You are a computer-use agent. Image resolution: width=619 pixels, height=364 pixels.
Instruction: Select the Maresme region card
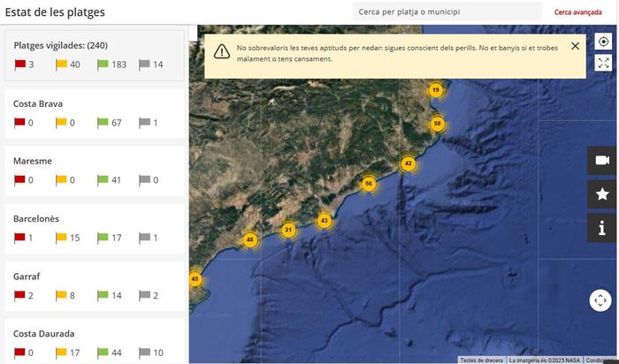95,171
